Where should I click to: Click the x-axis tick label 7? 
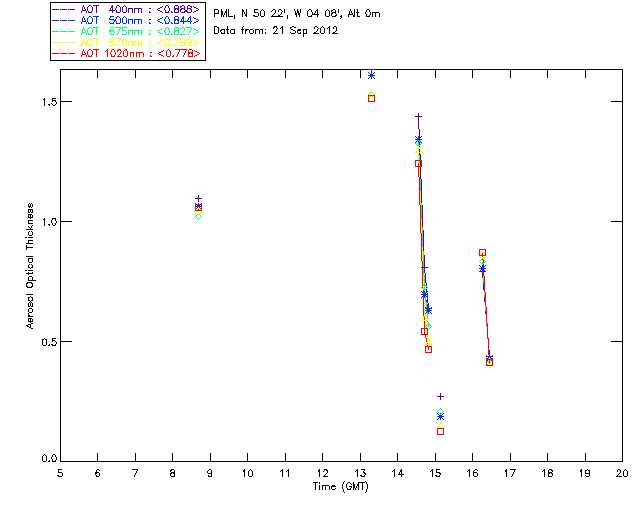(x=135, y=473)
